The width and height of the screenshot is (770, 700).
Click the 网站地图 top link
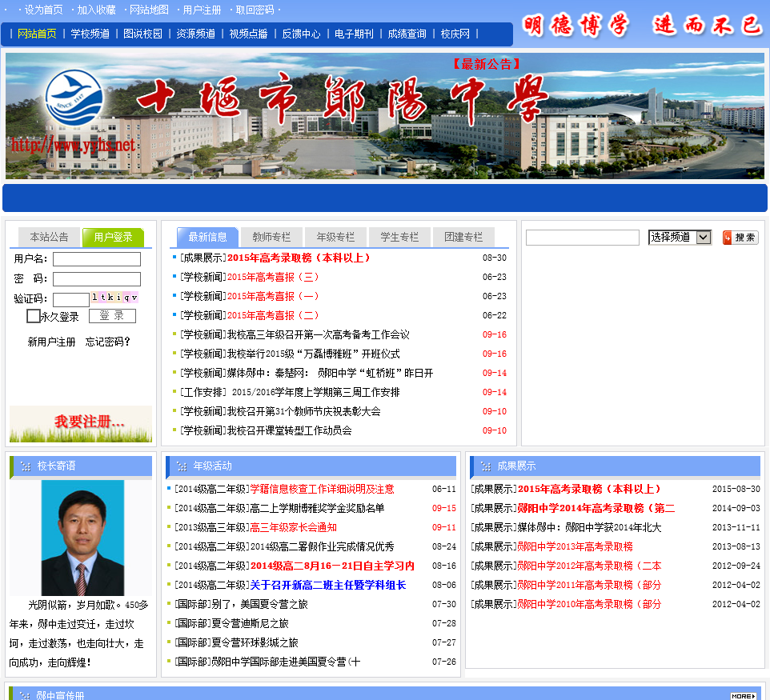[150, 10]
